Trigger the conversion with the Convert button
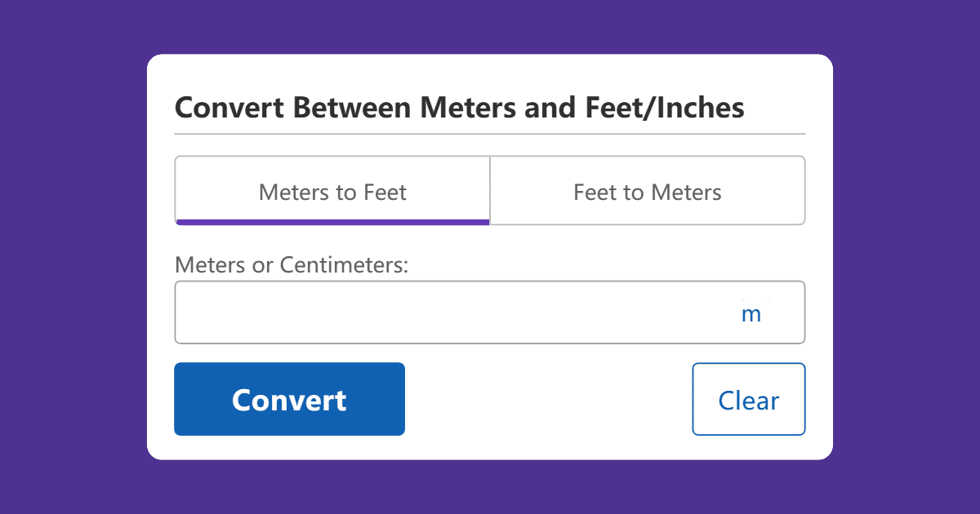The image size is (980, 514). tap(289, 399)
